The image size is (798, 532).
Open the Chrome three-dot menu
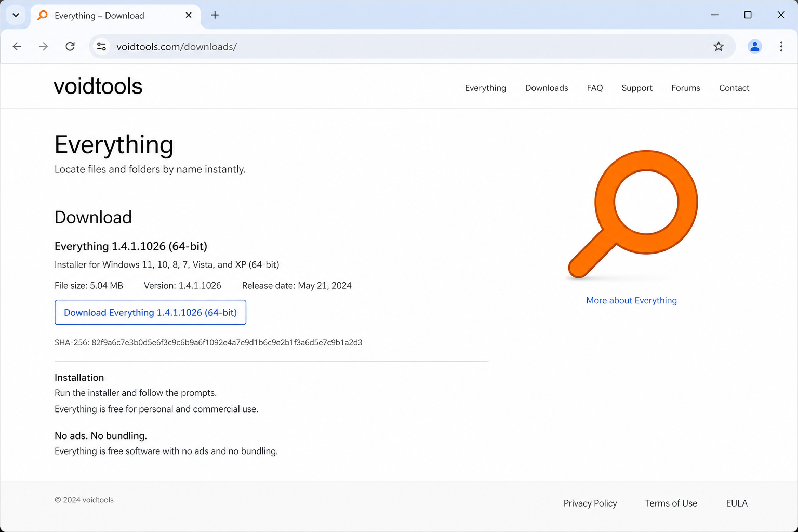click(781, 47)
